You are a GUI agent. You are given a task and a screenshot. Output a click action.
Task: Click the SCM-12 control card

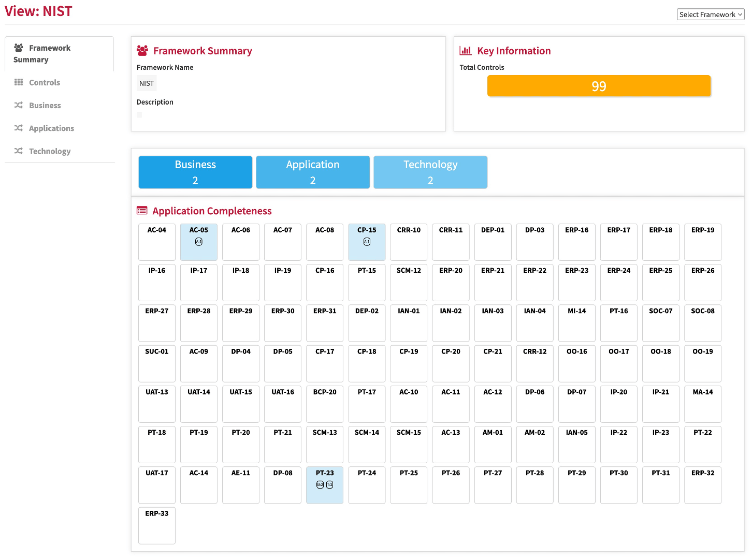coord(409,283)
